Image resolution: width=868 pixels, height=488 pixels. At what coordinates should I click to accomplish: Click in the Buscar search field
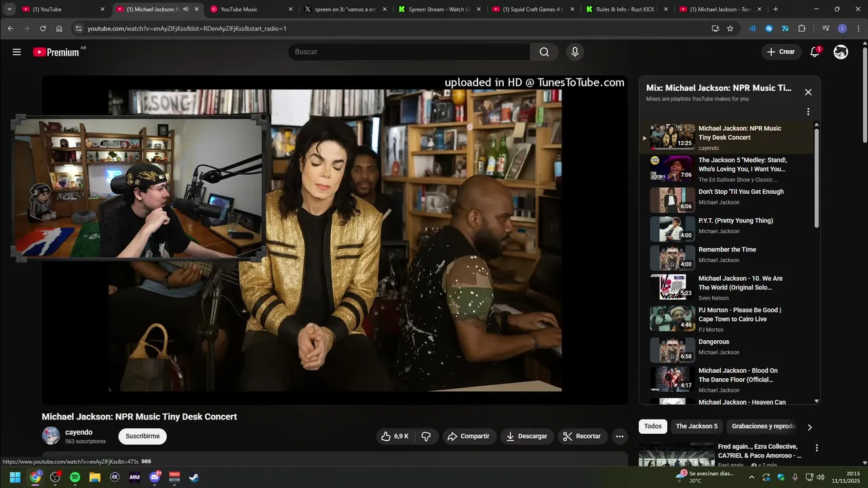pos(410,52)
